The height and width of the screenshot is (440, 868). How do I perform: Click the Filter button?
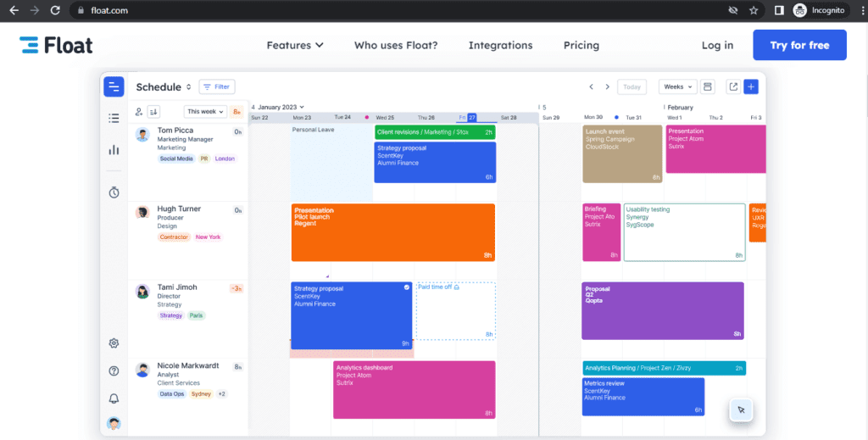tap(217, 86)
